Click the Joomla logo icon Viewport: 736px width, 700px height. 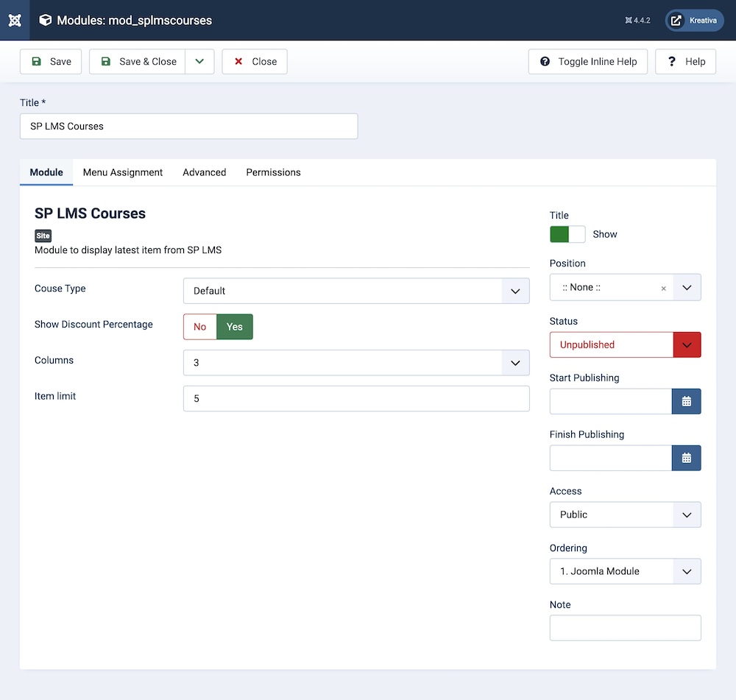(15, 20)
